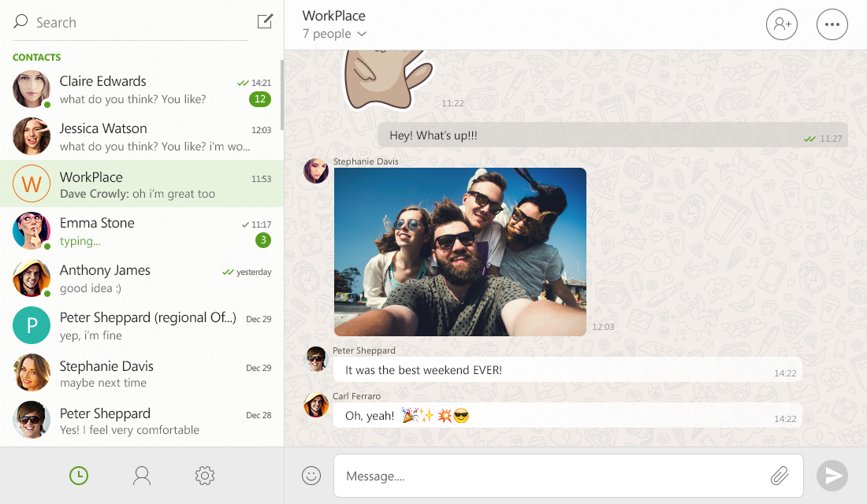Expand the 7 people members dropdown
Viewport: 867px width, 504px height.
pyautogui.click(x=334, y=34)
